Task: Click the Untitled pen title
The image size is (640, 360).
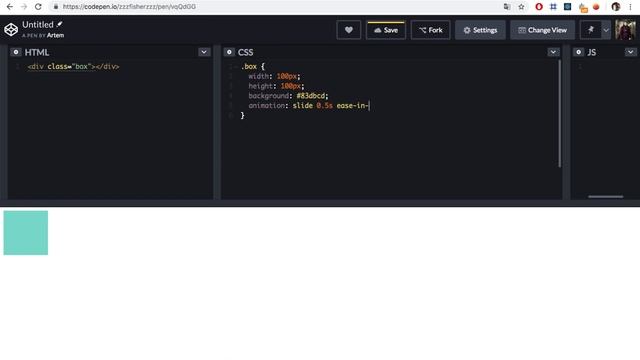Action: click(x=38, y=24)
